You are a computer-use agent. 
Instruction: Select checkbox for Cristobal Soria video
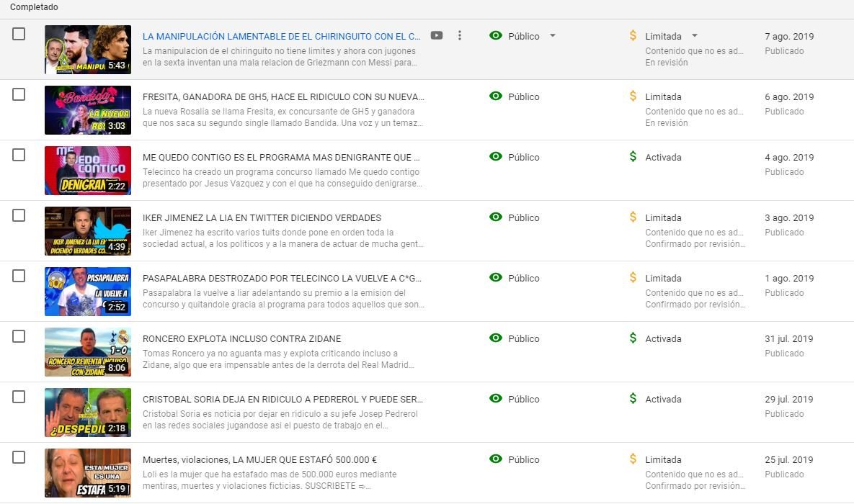click(x=19, y=396)
